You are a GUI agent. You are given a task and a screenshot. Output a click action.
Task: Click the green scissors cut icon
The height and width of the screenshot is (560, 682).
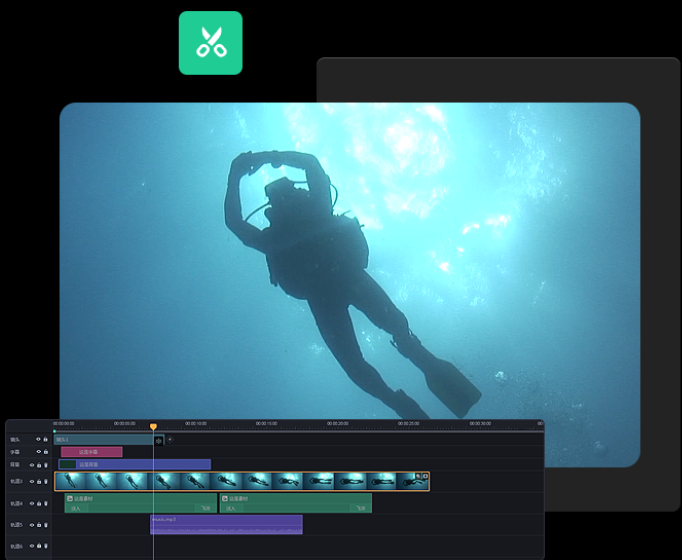[x=211, y=43]
